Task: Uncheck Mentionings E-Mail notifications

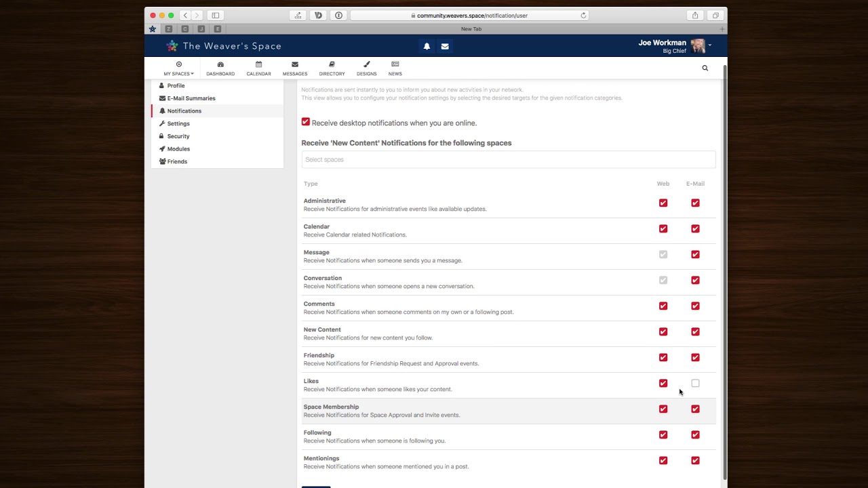Action: click(x=695, y=460)
